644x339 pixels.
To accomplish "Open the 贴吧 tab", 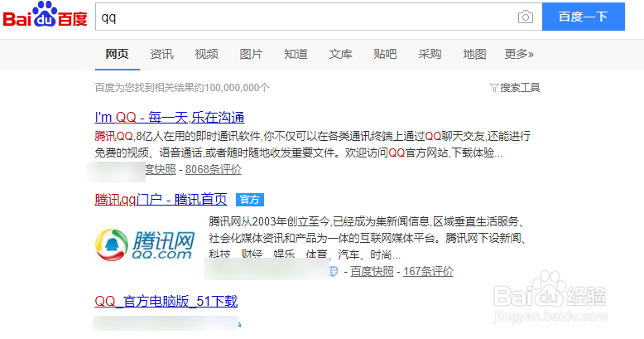I will click(x=385, y=55).
